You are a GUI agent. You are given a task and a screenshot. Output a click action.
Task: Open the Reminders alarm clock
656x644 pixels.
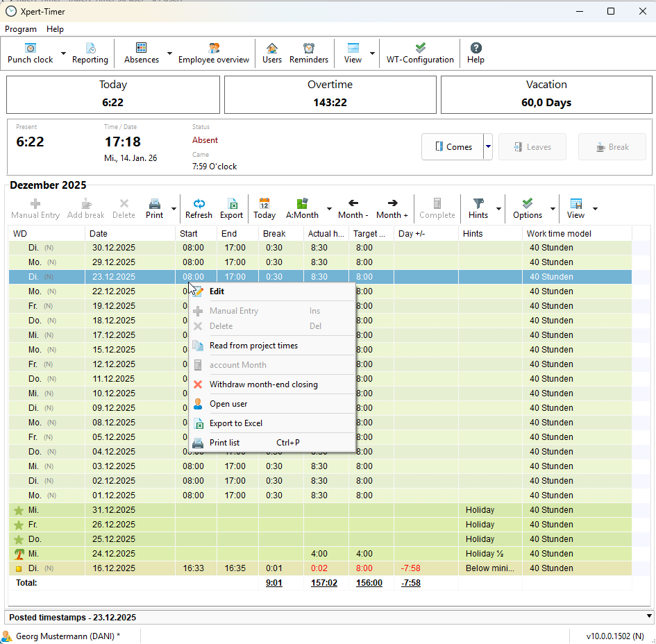(x=309, y=53)
